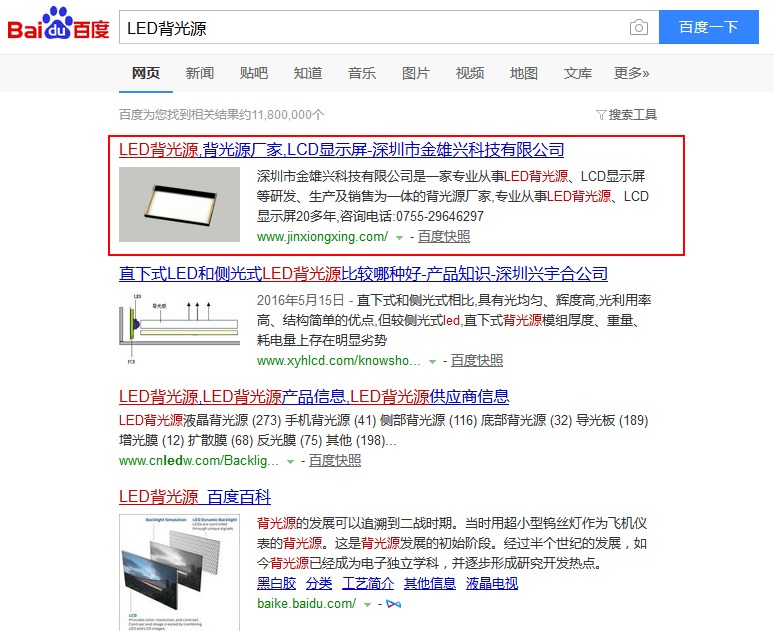Click the LED backlight panel thumbnail image
Viewport: 774px width, 631px height.
(x=179, y=204)
